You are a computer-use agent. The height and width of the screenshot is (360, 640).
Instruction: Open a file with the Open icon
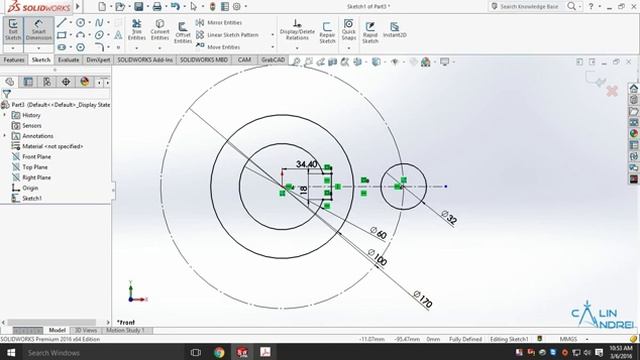120,7
